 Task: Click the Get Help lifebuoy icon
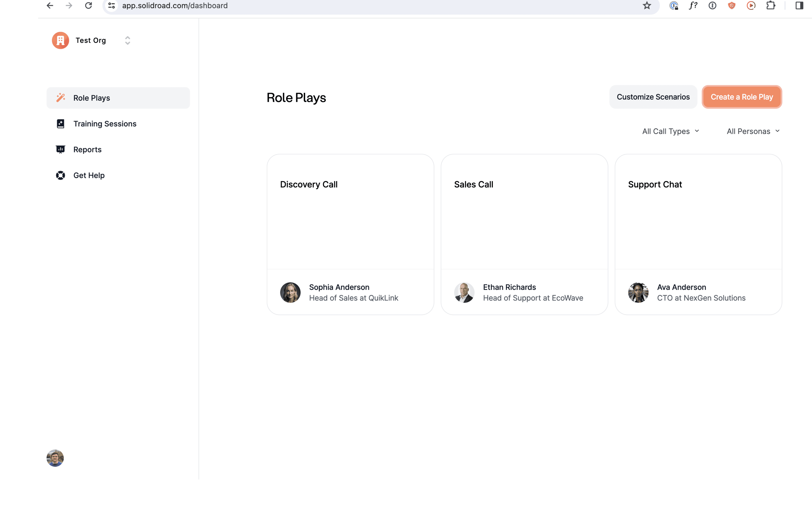60,175
